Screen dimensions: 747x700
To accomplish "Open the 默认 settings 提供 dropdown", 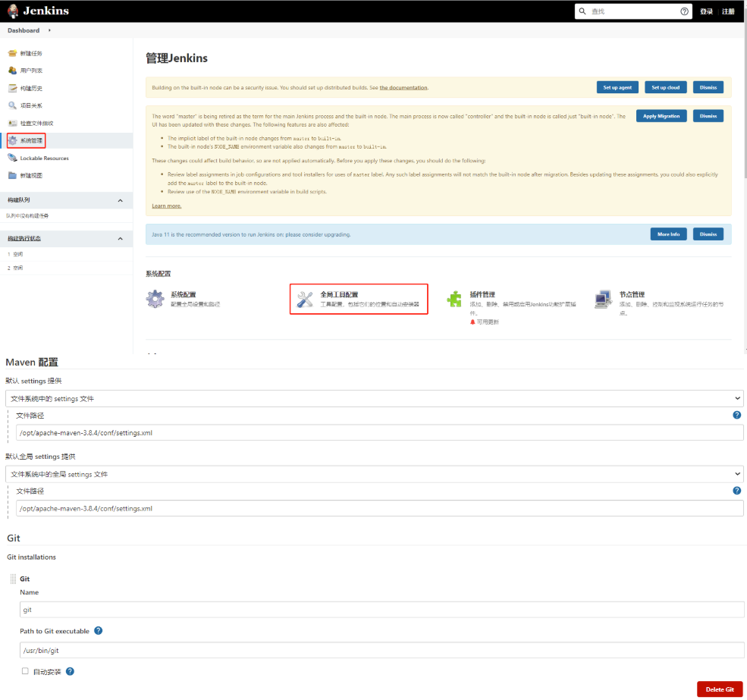I will 375,398.
